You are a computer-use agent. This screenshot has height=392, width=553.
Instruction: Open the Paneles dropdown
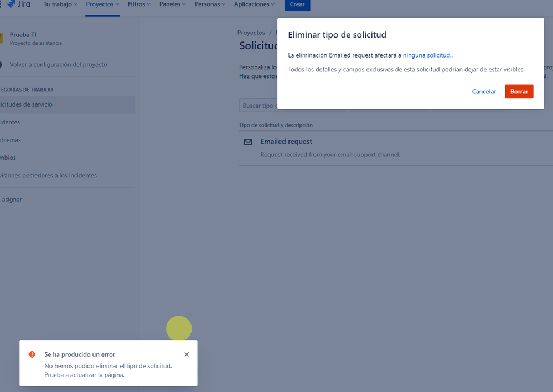pos(173,4)
